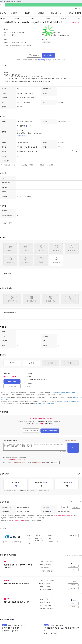Click the 고용24 입사지원 button under 접수 마감일
The height and width of the screenshot is (644, 82).
12,381
